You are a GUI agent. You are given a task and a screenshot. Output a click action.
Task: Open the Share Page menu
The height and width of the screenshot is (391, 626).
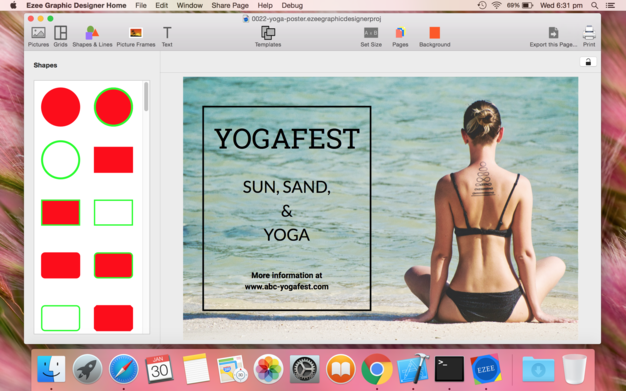(230, 6)
